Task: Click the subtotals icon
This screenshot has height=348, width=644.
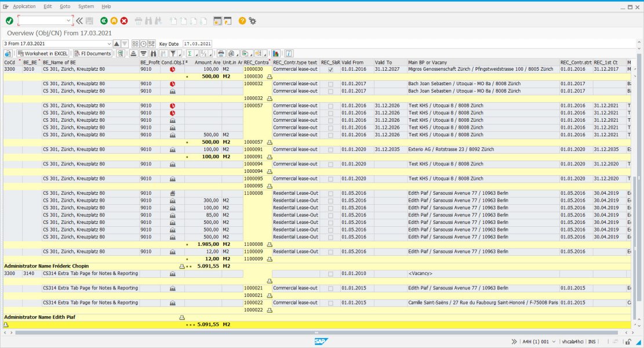Action: (x=203, y=53)
